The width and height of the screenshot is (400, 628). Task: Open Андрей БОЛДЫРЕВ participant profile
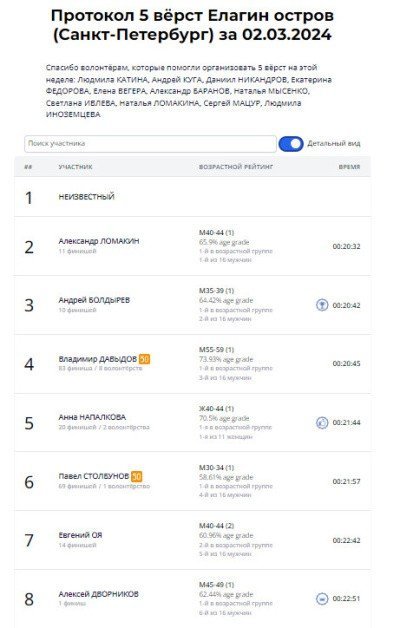tap(94, 300)
